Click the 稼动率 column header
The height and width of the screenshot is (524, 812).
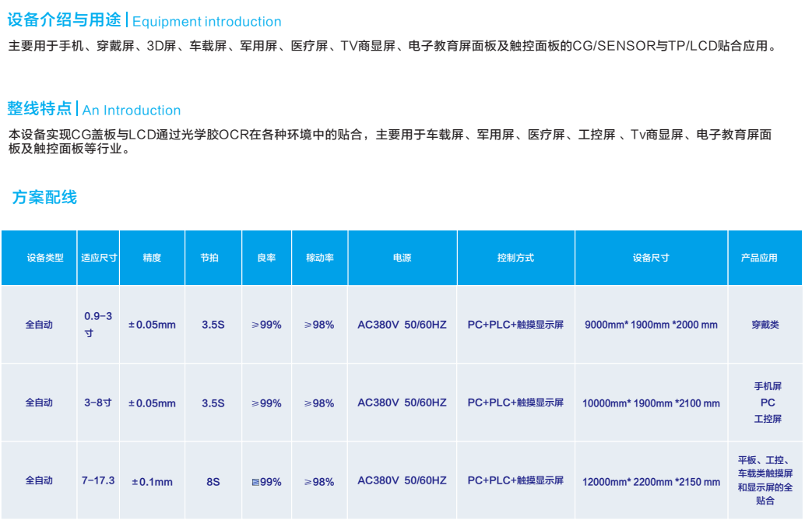tap(319, 258)
